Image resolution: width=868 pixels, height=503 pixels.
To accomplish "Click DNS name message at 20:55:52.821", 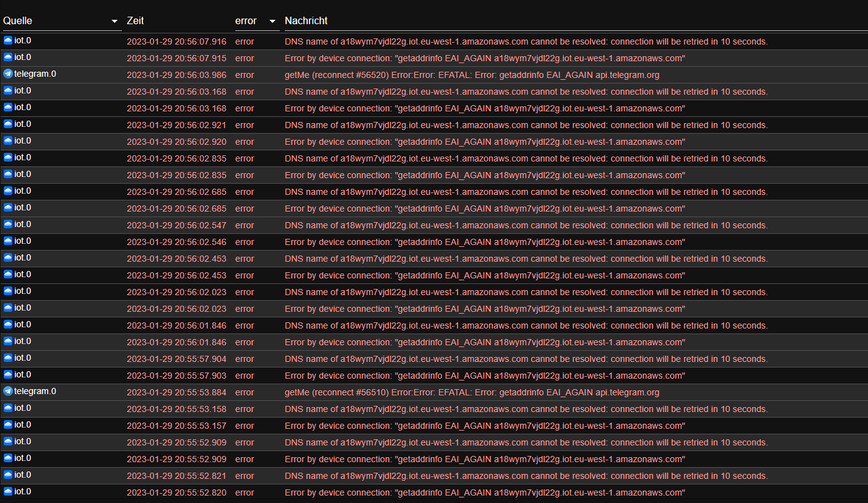I will click(526, 476).
